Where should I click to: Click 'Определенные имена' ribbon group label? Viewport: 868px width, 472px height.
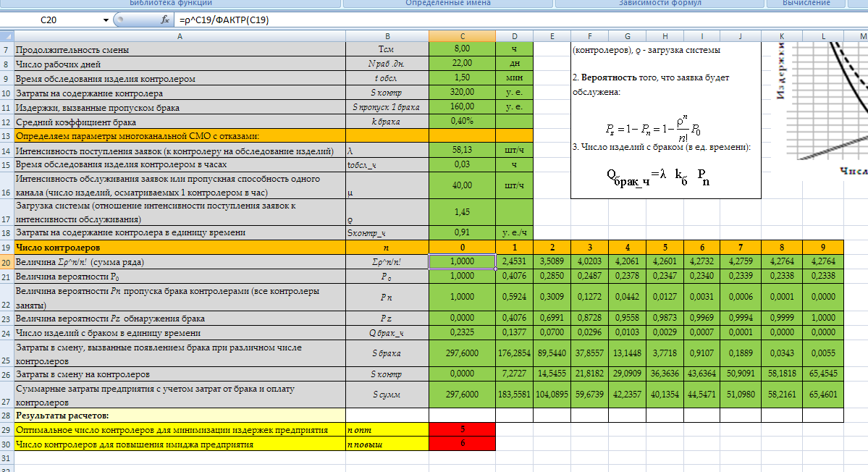[448, 4]
